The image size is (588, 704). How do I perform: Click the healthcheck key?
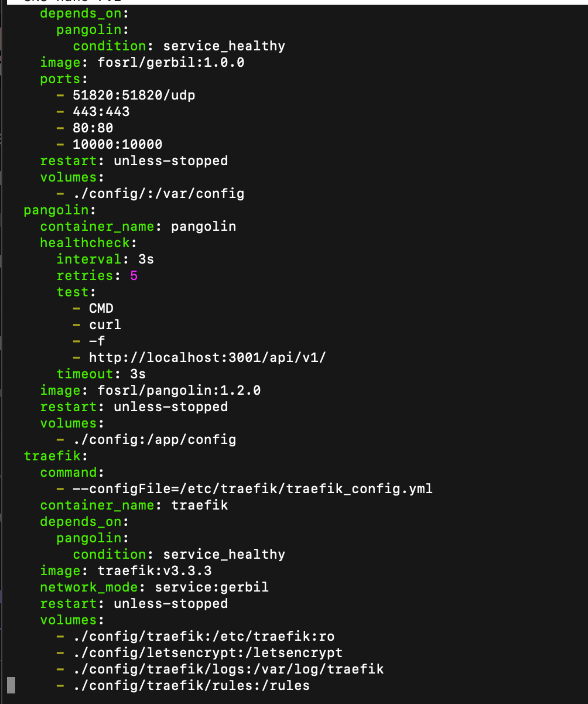(x=89, y=242)
